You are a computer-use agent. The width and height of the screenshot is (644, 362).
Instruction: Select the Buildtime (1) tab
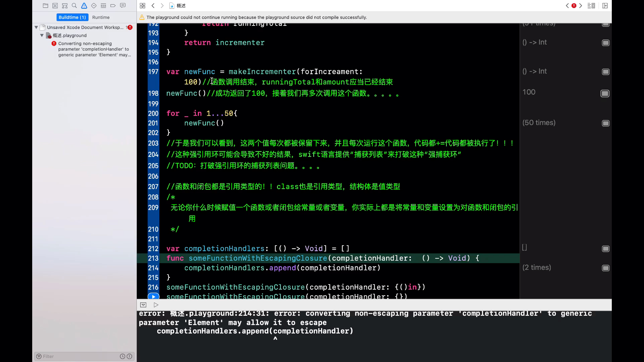click(72, 17)
